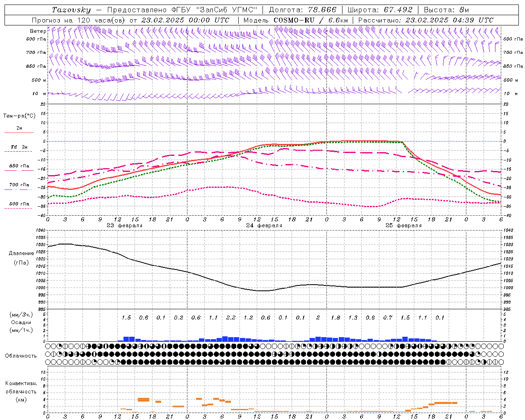525x420 pixels.
Task: Click the precipitation value '2.2'
Action: point(231,317)
